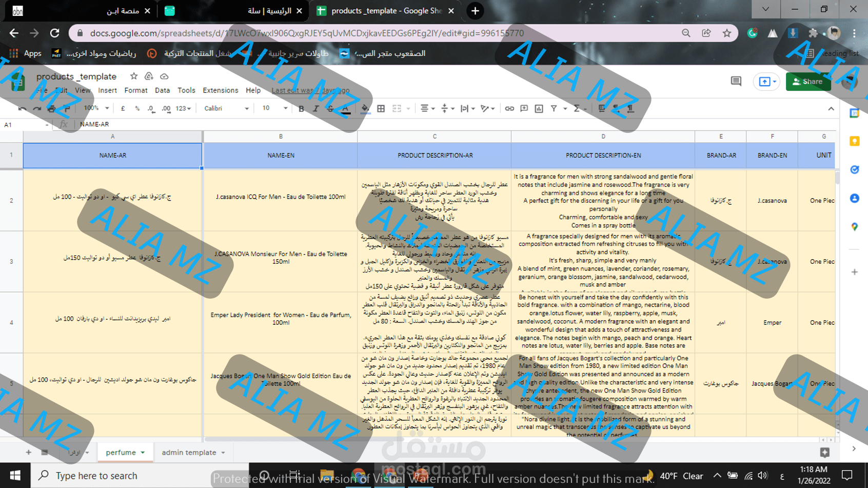This screenshot has width=868, height=488.
Task: Open the zoom level dropdown
Action: (x=96, y=108)
